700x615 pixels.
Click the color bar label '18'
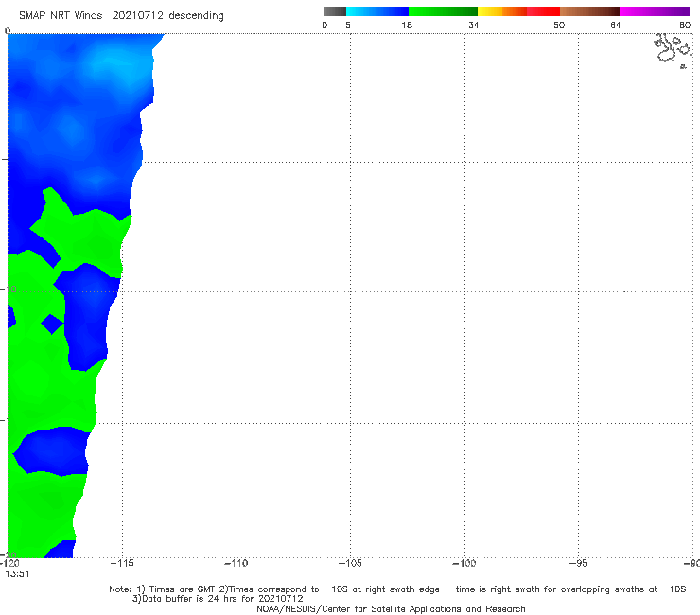[x=407, y=25]
